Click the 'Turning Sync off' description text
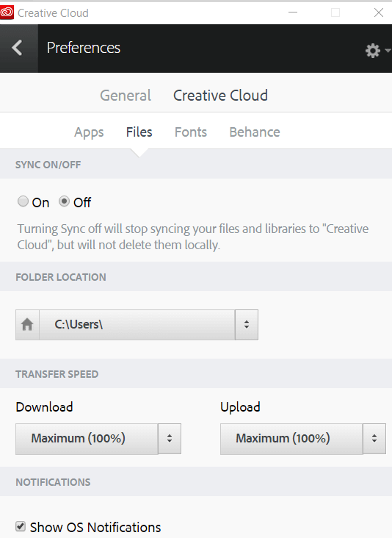This screenshot has height=538, width=392. 193,237
